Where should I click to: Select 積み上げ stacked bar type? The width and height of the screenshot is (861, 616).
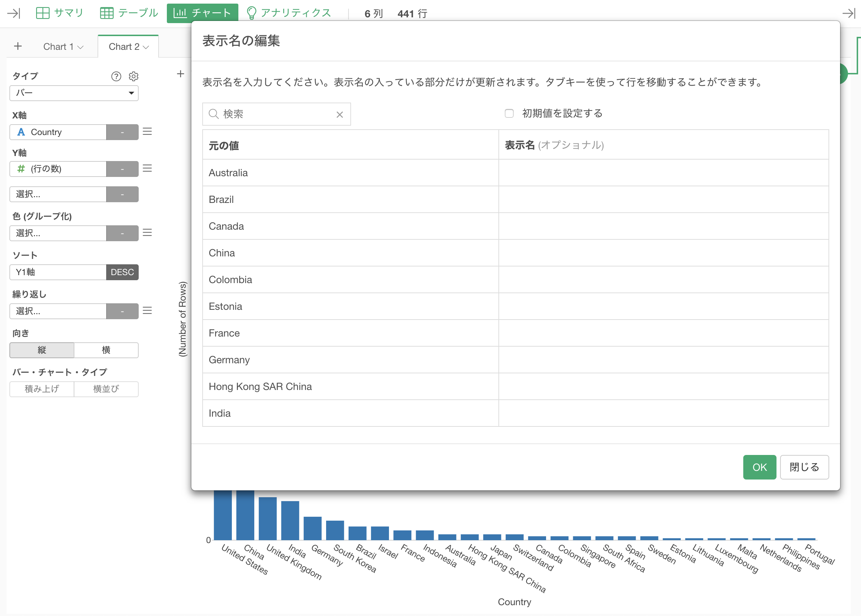point(42,389)
